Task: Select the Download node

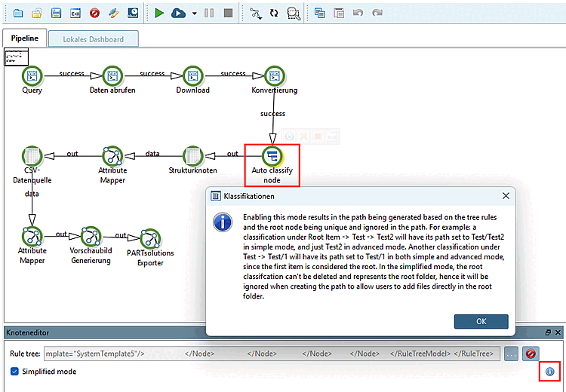Action: coord(193,76)
